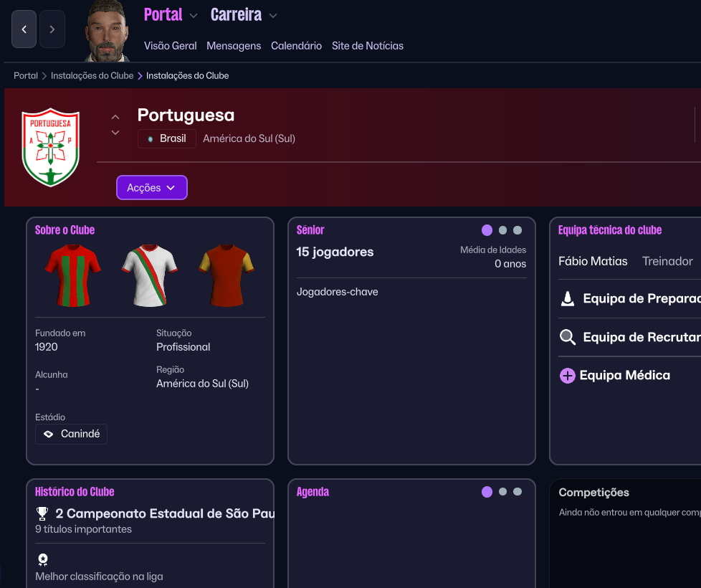Click the back navigation arrow
This screenshot has height=588, width=701.
[x=24, y=29]
